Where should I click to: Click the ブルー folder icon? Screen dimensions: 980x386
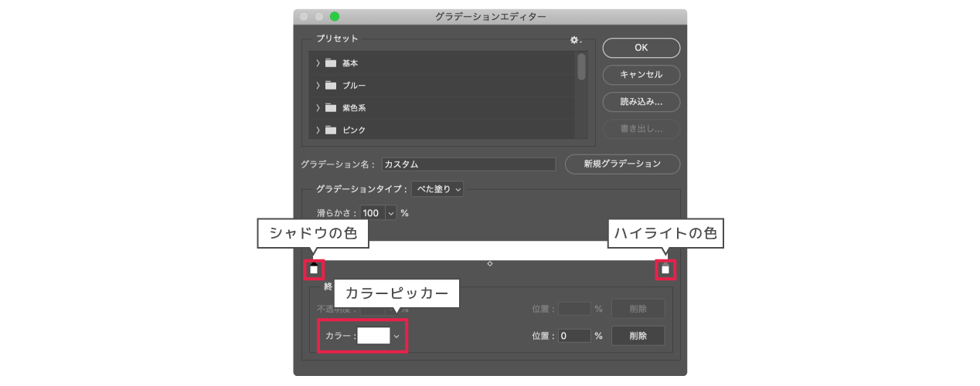click(331, 86)
